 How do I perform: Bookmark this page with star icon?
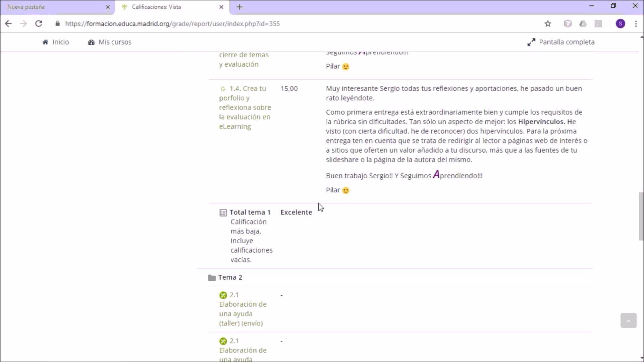pos(548,23)
